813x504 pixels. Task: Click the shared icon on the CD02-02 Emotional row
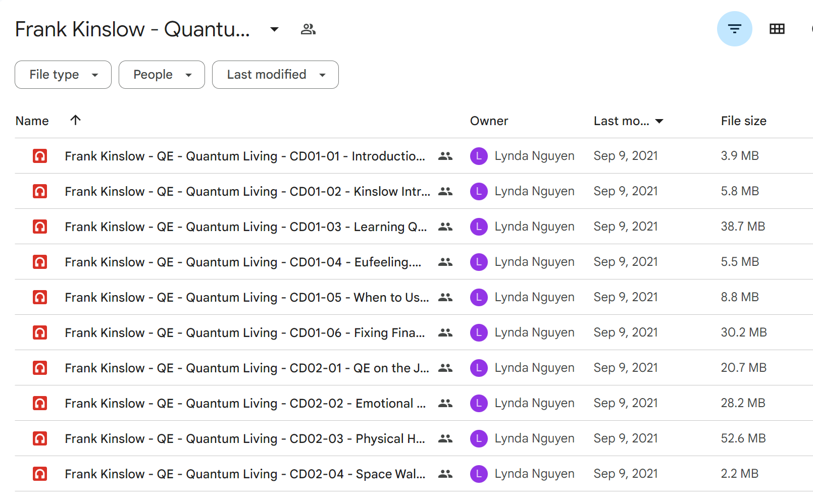point(445,403)
